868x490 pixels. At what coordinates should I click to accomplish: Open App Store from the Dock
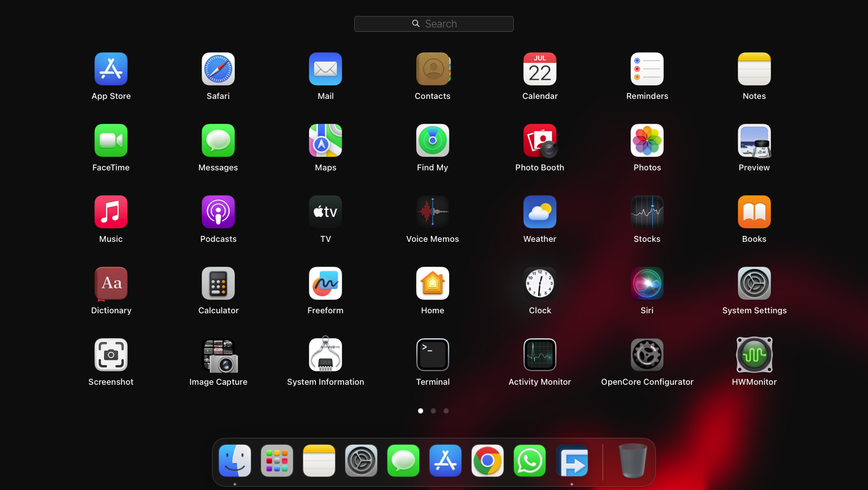click(x=445, y=461)
